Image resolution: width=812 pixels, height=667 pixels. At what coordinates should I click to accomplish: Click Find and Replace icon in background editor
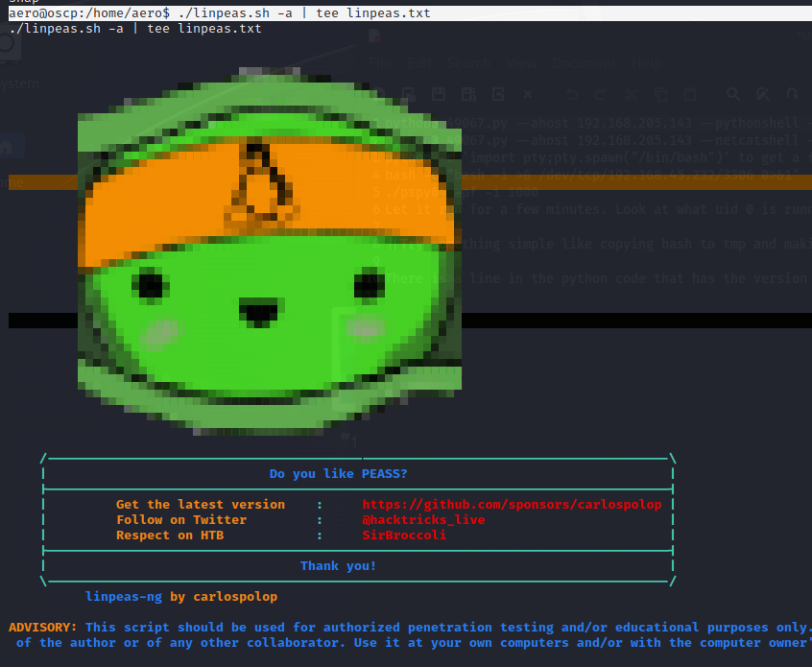[763, 94]
